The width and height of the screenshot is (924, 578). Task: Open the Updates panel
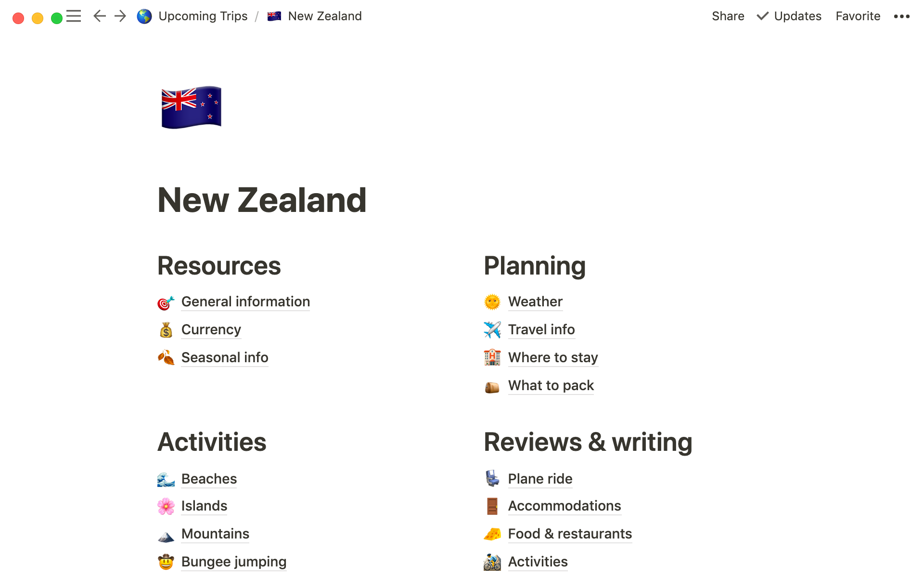789,16
